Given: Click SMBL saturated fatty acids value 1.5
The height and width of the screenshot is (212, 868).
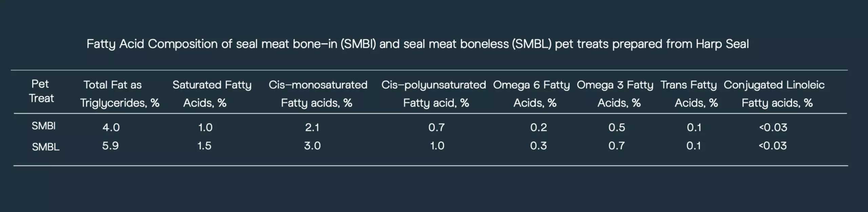Looking at the screenshot, I should [x=204, y=146].
